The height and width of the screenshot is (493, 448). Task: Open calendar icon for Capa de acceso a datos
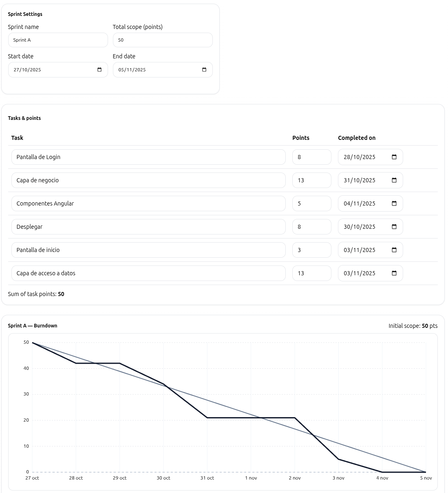(394, 273)
